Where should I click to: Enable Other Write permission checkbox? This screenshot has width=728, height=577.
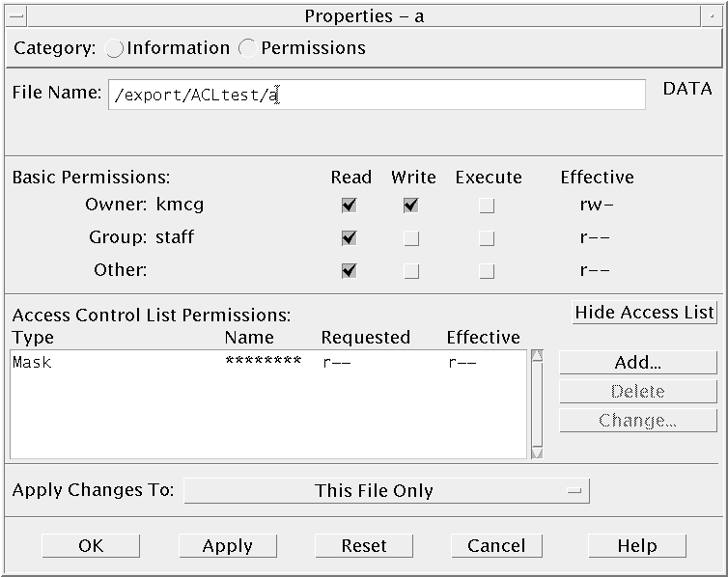coord(411,271)
